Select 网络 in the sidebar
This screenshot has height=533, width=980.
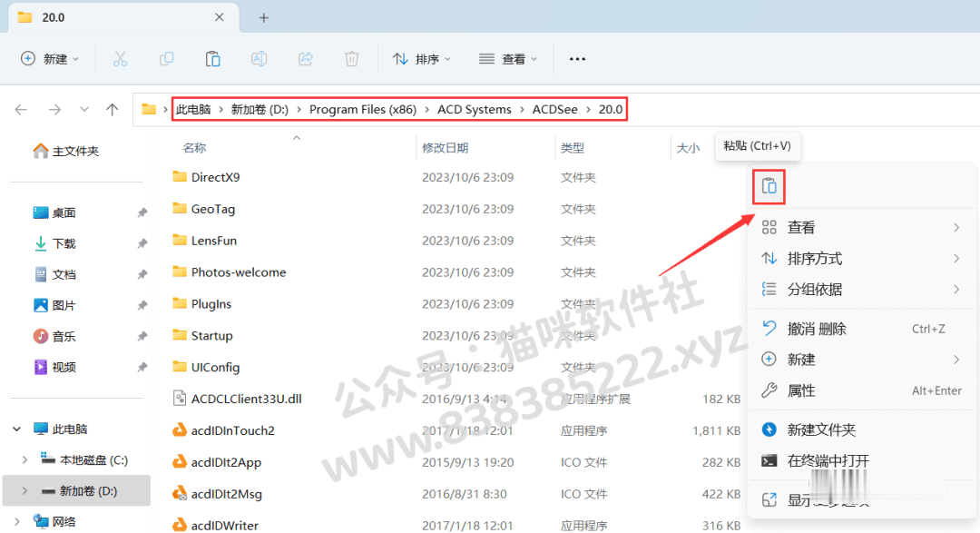tap(54, 522)
